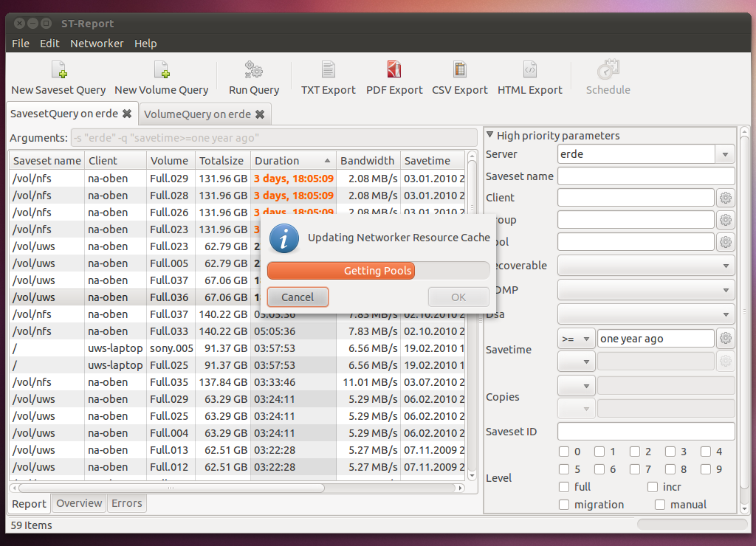This screenshot has height=546, width=756.
Task: Open the gear chooser beside the Group field
Action: (726, 220)
